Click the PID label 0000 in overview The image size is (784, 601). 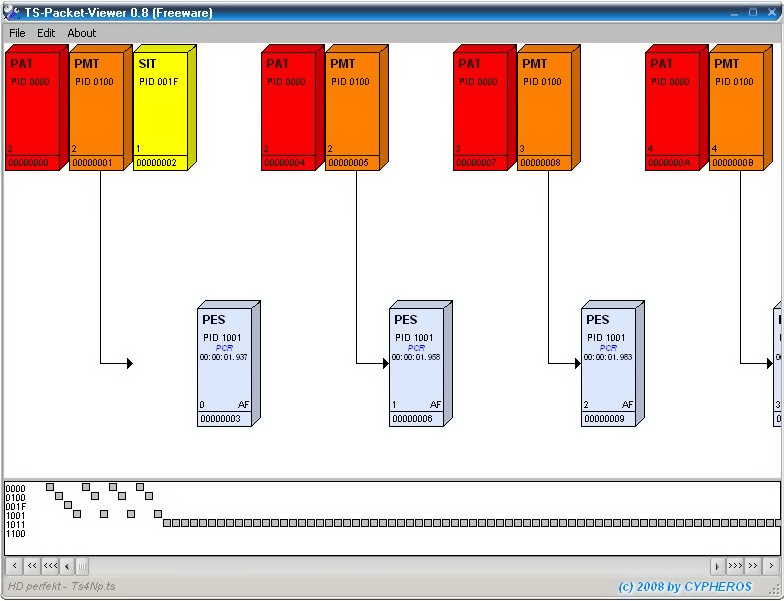click(16, 488)
